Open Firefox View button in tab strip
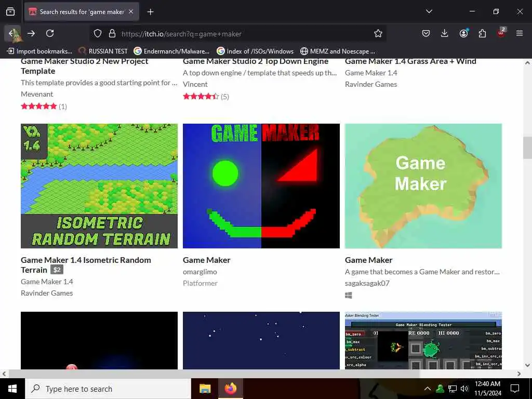The height and width of the screenshot is (399, 532). (x=10, y=12)
